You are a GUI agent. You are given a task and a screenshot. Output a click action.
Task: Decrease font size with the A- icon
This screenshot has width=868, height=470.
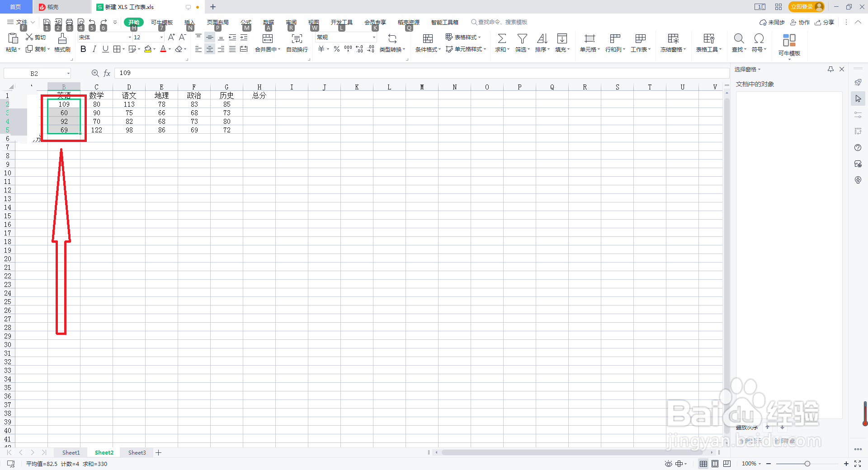click(183, 37)
